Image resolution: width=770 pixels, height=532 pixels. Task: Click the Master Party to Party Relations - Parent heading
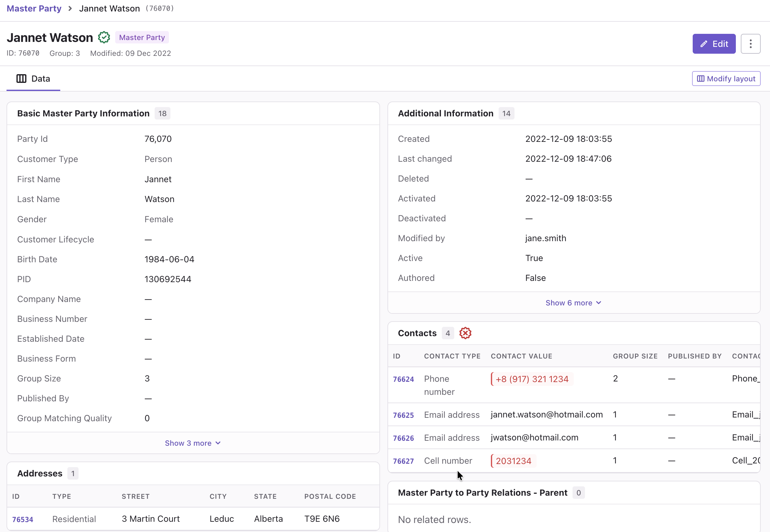click(482, 493)
